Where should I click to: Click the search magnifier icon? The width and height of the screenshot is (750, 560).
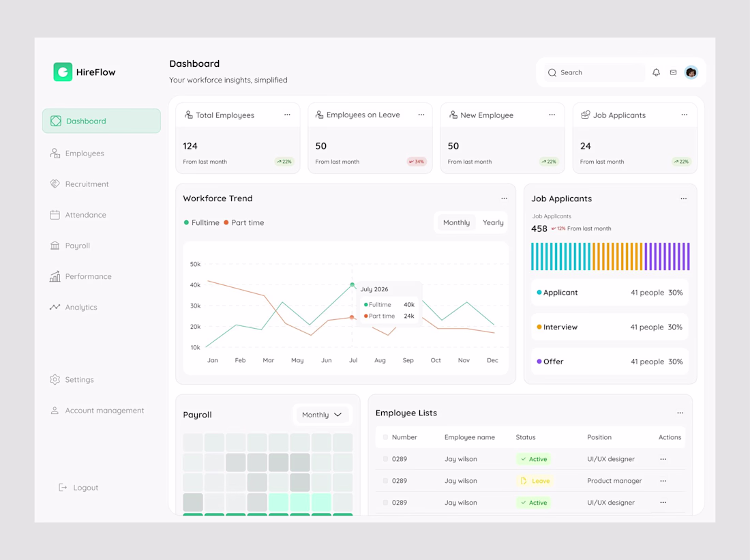(552, 73)
